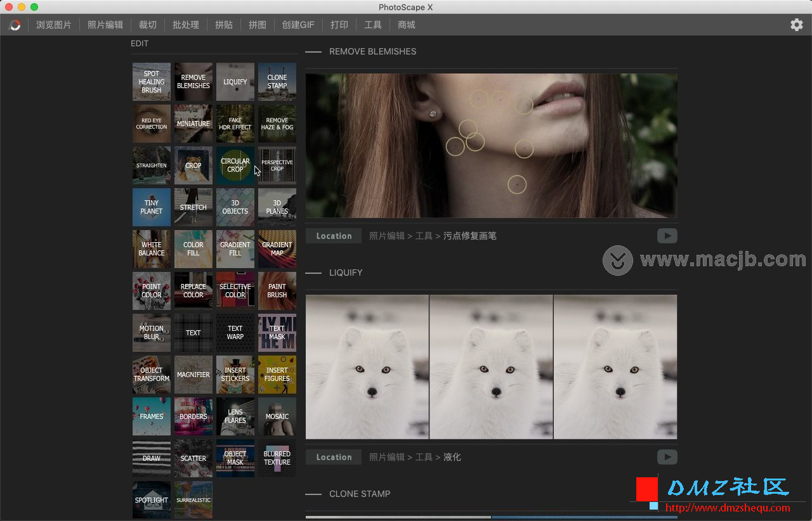This screenshot has height=521, width=812.
Task: Open the Lens Flares tile
Action: (235, 416)
